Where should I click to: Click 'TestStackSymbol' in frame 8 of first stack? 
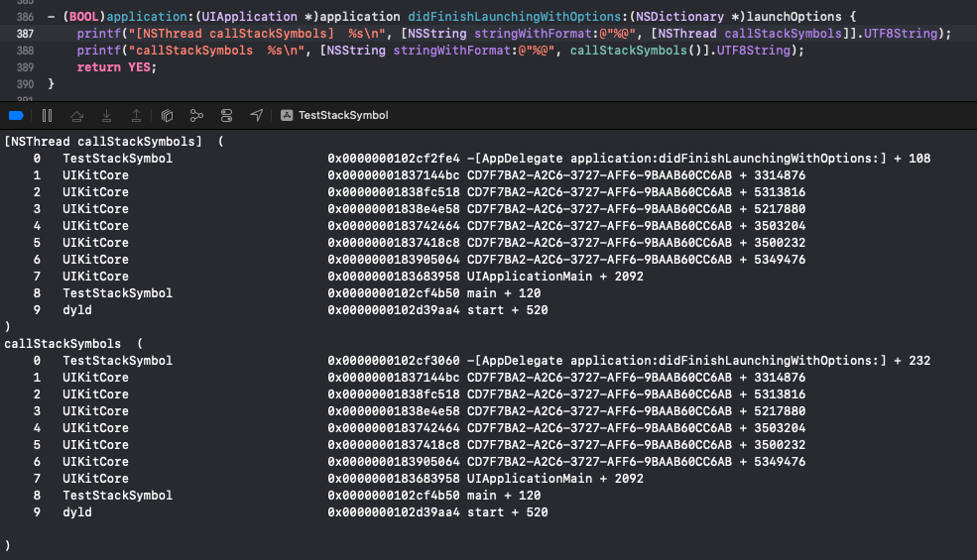[x=118, y=292]
